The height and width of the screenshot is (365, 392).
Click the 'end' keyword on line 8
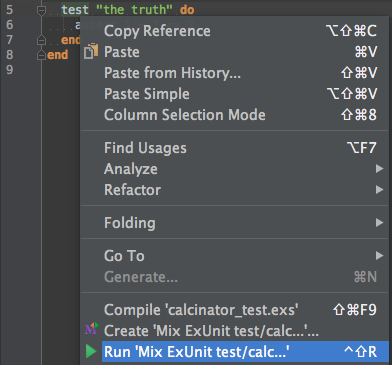(58, 55)
